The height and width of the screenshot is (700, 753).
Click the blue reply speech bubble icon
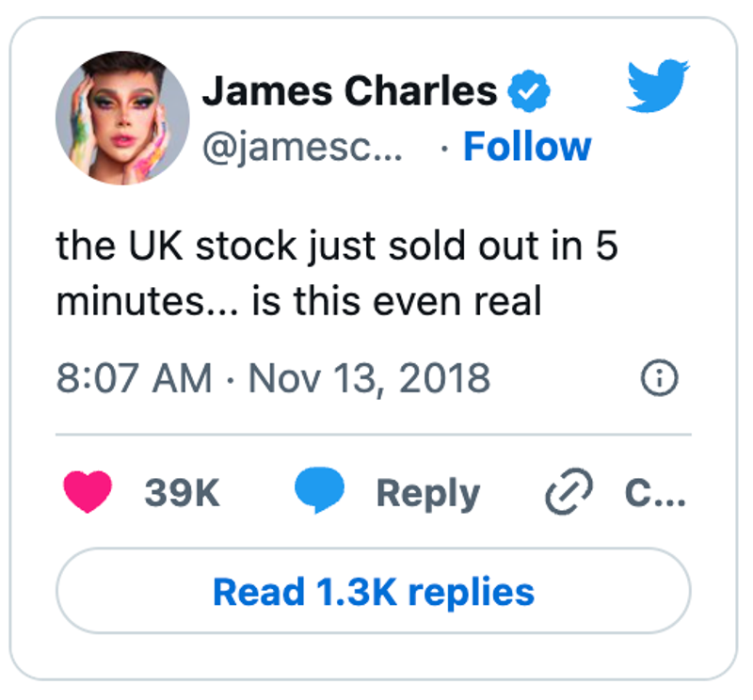coord(319,490)
